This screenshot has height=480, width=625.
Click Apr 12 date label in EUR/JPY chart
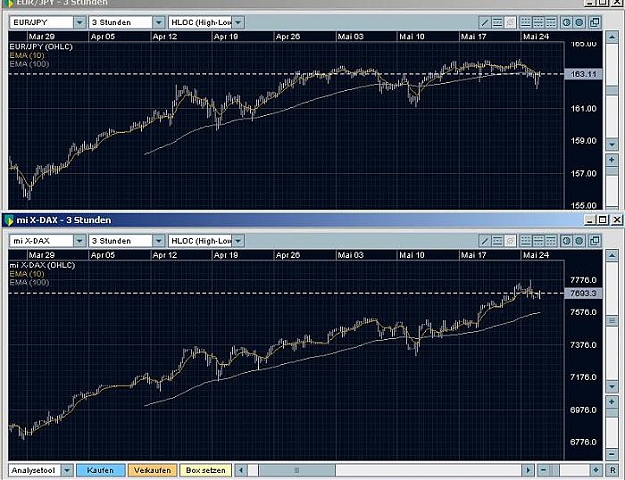pyautogui.click(x=165, y=37)
